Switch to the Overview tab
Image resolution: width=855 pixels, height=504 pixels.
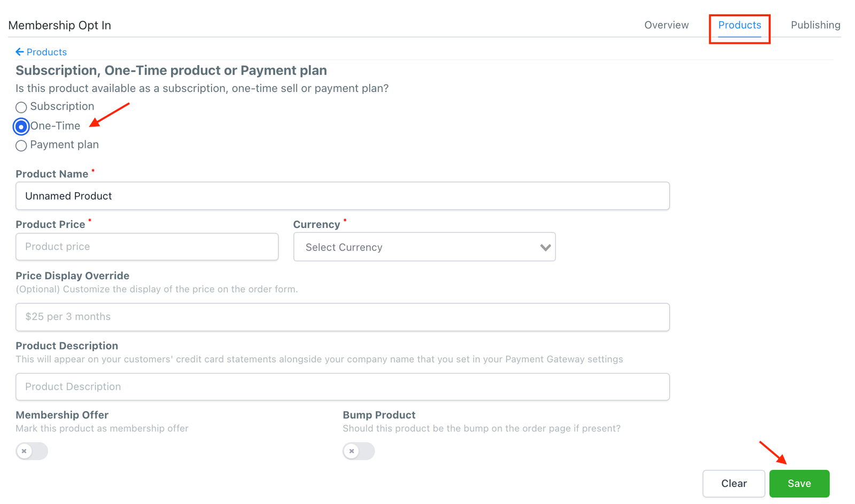(x=666, y=25)
